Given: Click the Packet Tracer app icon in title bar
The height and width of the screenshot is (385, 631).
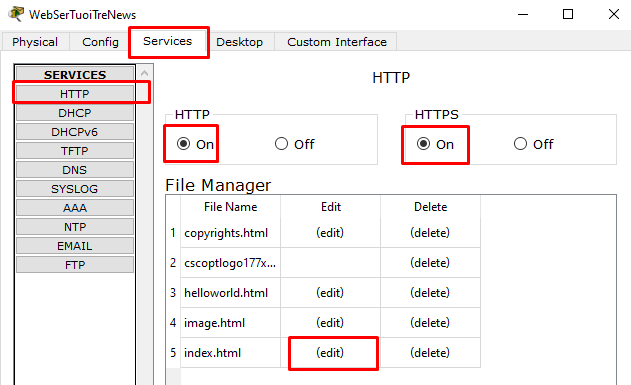Looking at the screenshot, I should coord(16,14).
